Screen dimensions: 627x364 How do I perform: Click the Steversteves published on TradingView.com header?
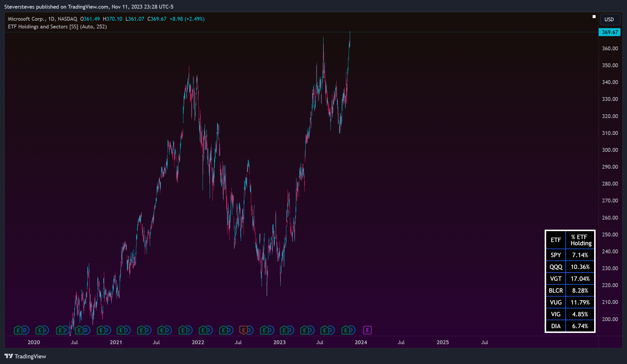[89, 7]
